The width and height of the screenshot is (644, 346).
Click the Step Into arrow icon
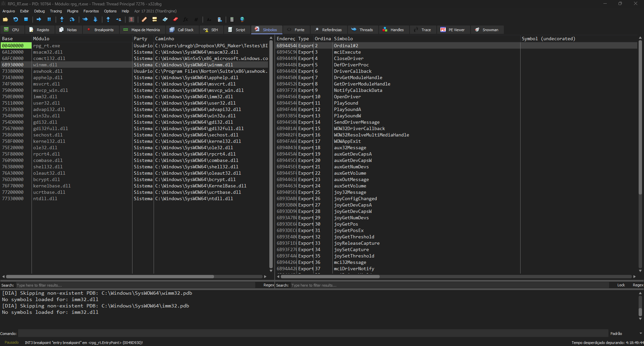coord(62,19)
